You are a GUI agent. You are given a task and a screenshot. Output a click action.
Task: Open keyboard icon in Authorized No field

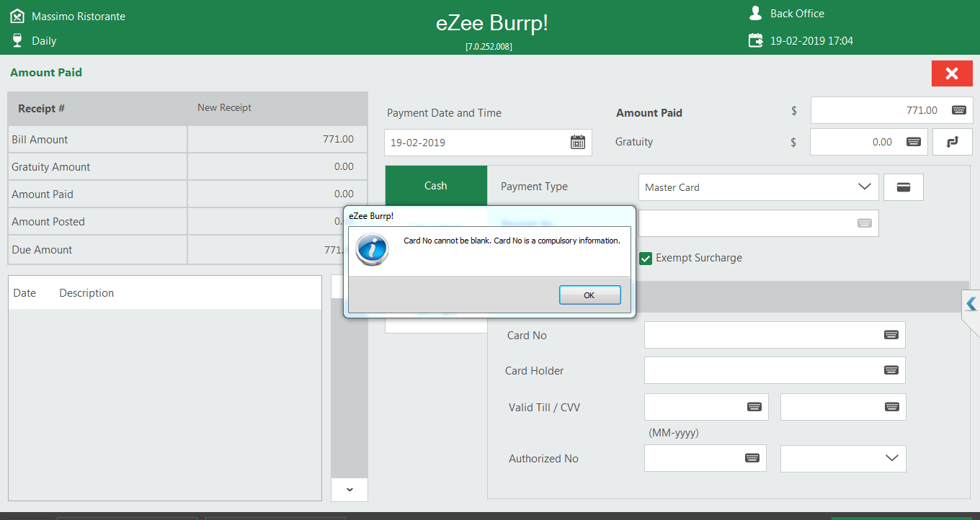click(x=752, y=458)
